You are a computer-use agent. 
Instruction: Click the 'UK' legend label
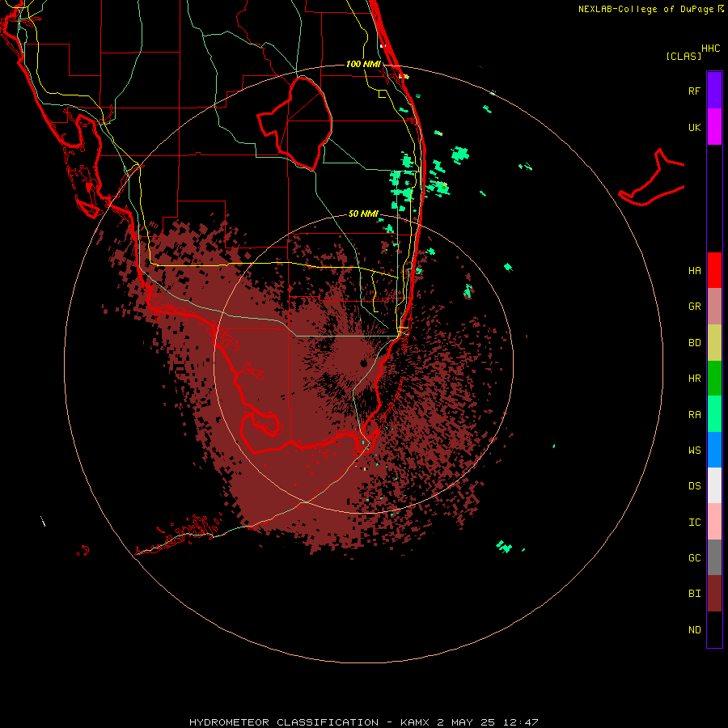click(694, 127)
